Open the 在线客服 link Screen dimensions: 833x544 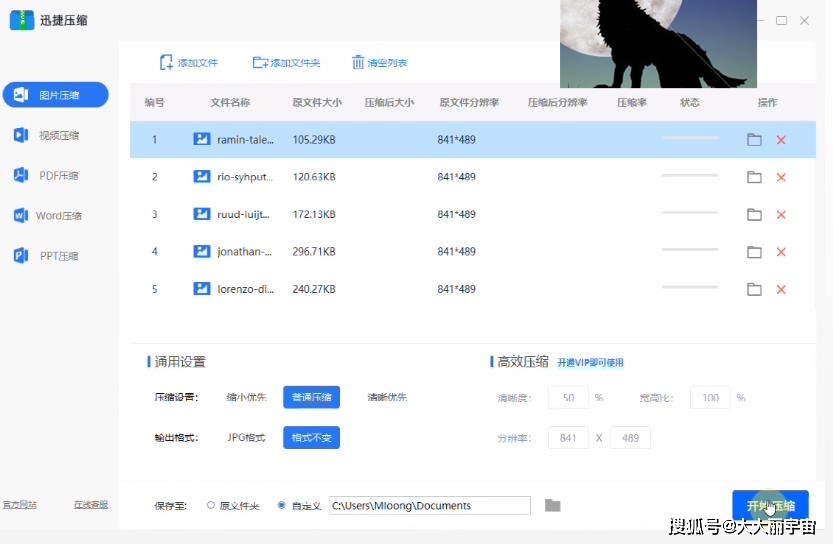tap(91, 505)
